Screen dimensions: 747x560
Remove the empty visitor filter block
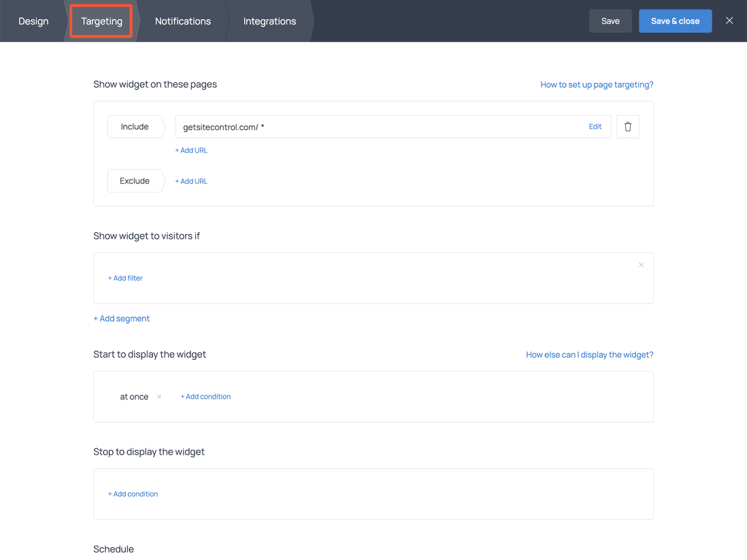641,265
